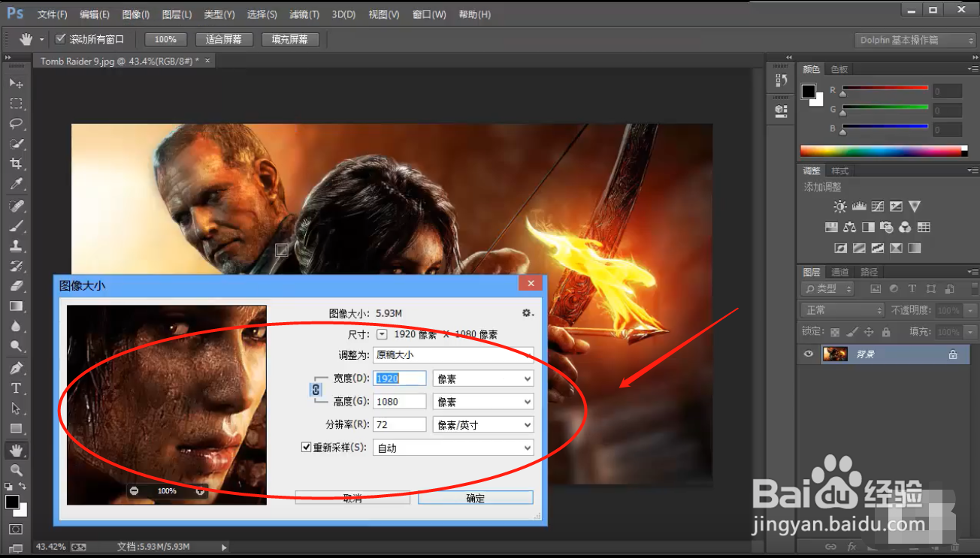Select the History Brush tool
The width and height of the screenshot is (980, 558).
pyautogui.click(x=16, y=266)
